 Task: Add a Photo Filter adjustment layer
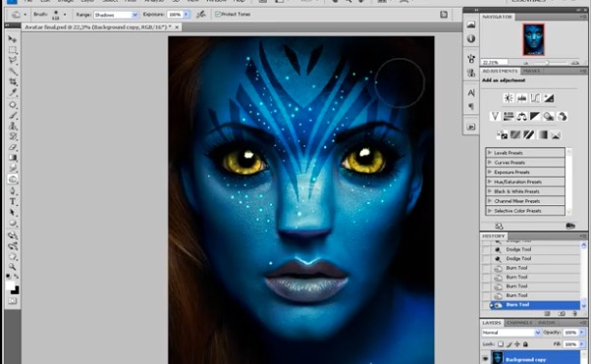tap(549, 117)
